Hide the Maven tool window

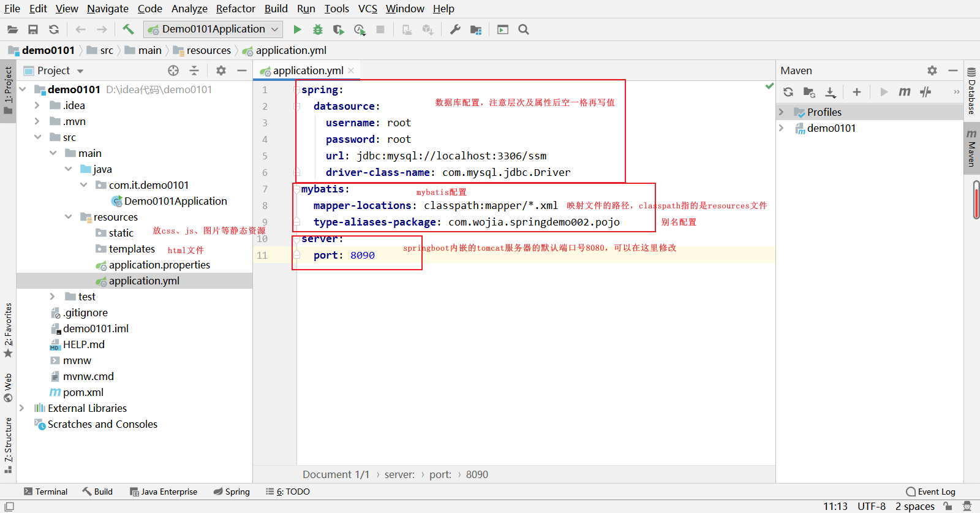[x=953, y=70]
